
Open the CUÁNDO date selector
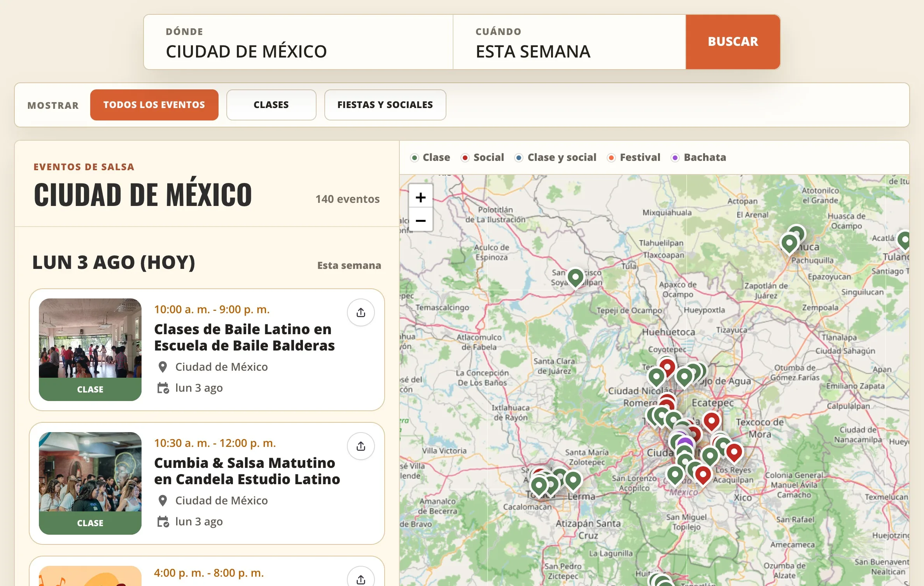point(569,42)
